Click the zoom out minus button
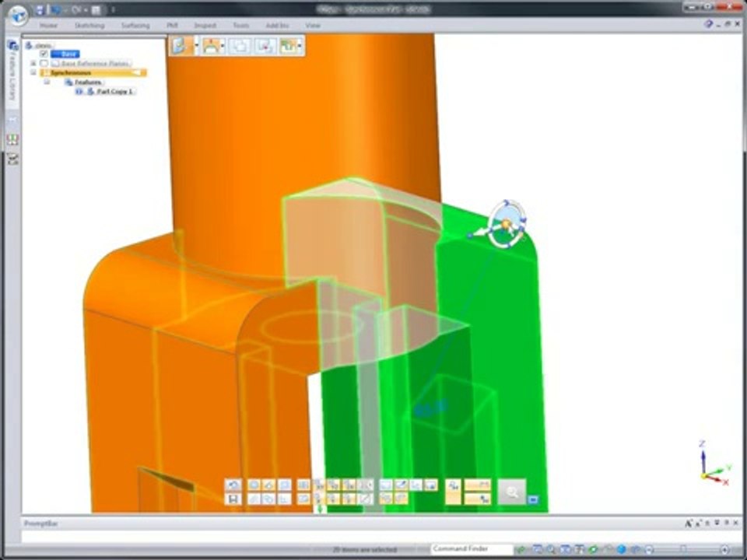The image size is (747, 560). pos(649,550)
